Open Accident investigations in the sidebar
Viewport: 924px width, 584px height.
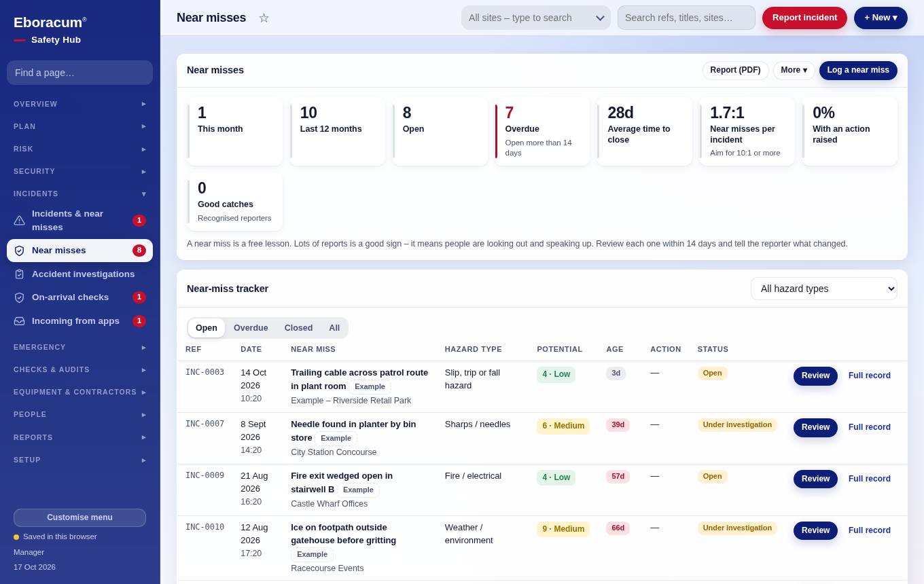tap(79, 274)
